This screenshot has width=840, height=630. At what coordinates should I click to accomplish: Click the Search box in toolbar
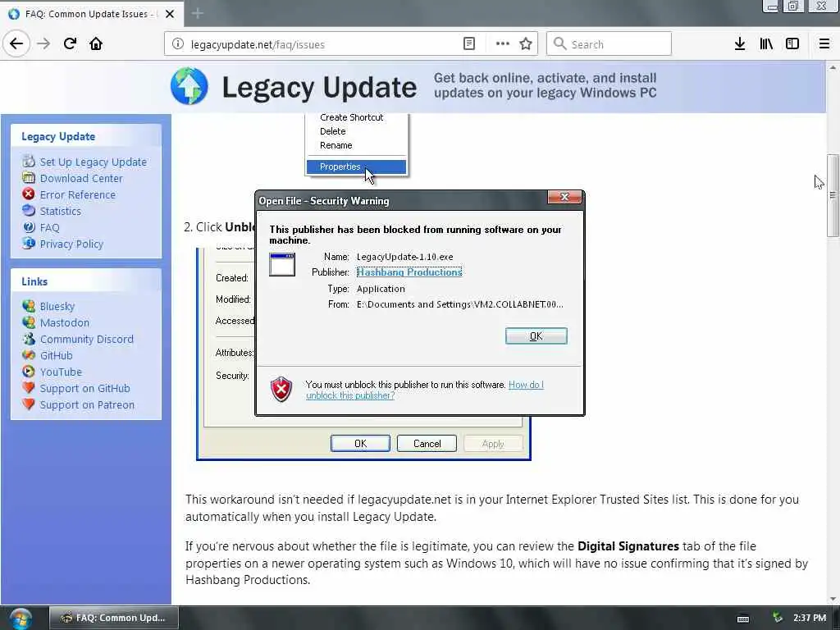[609, 44]
